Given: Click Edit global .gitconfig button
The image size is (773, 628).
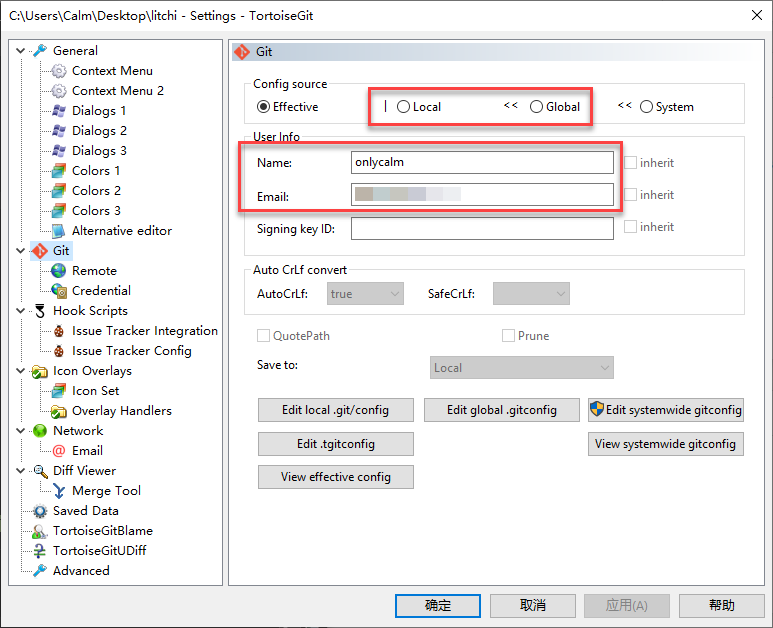Looking at the screenshot, I should pyautogui.click(x=502, y=410).
